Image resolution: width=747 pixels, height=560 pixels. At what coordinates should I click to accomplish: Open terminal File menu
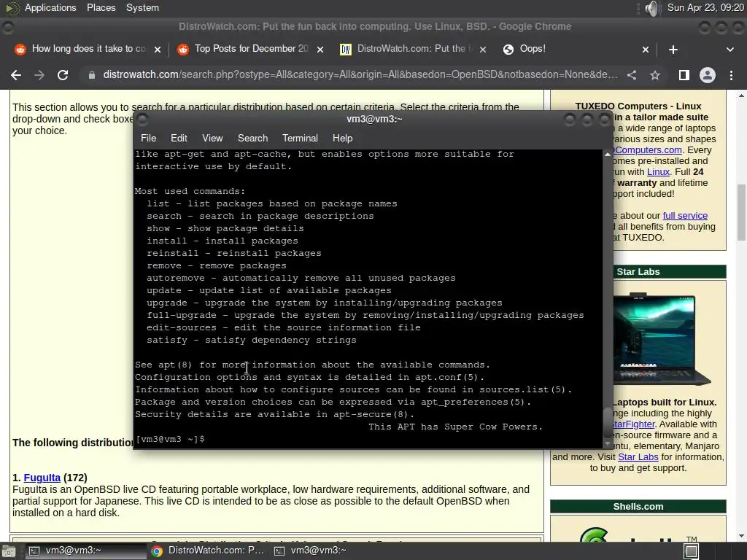(x=148, y=138)
